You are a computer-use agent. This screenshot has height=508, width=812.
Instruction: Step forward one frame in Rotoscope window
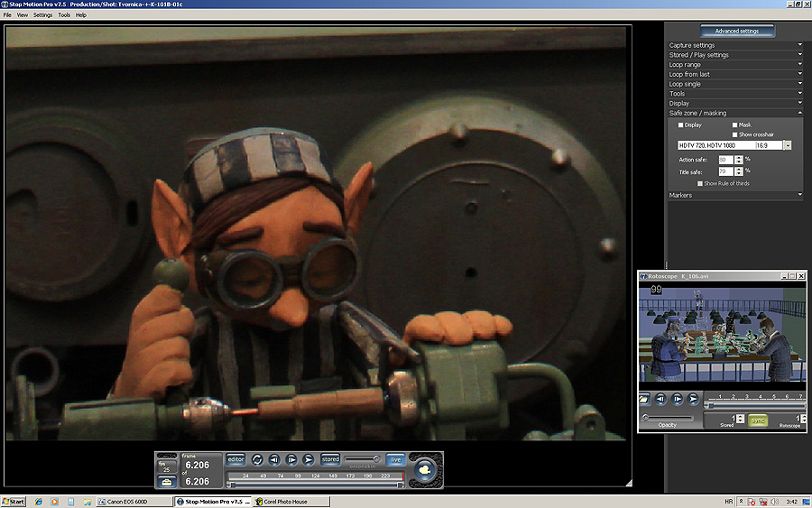(x=678, y=399)
